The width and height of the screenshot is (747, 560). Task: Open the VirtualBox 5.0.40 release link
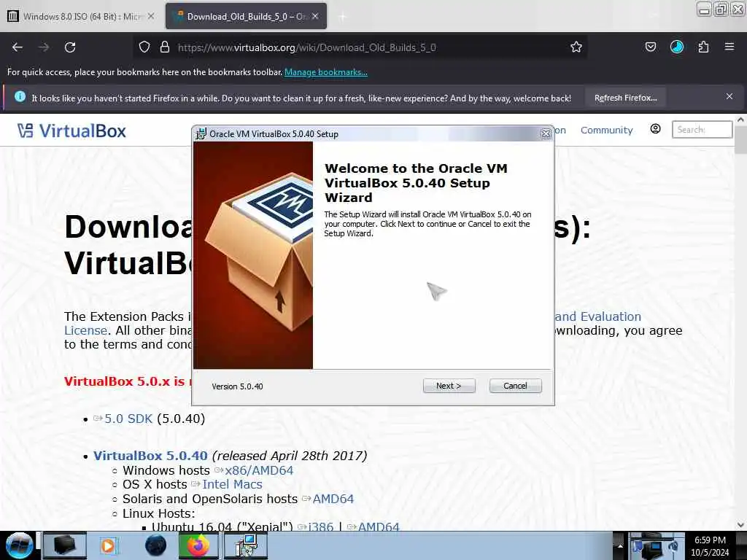coord(150,456)
